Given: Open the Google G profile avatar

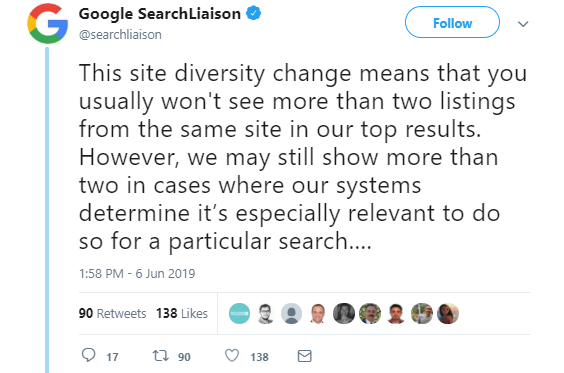Looking at the screenshot, I should point(47,24).
